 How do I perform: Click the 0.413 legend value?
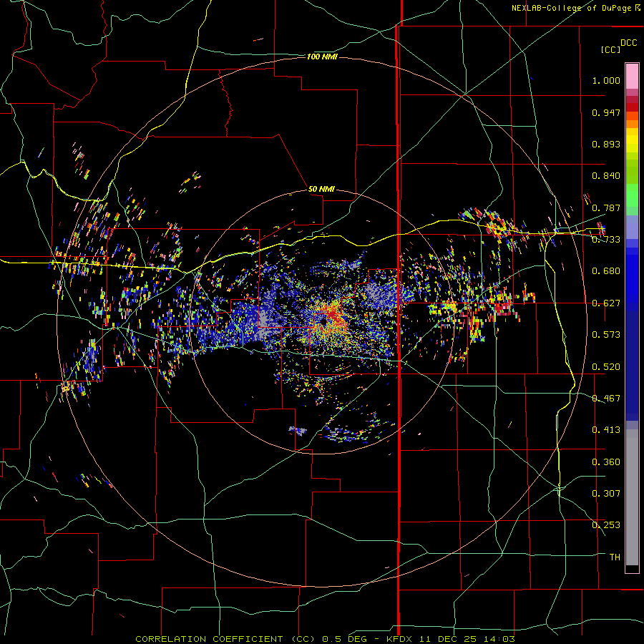(606, 430)
